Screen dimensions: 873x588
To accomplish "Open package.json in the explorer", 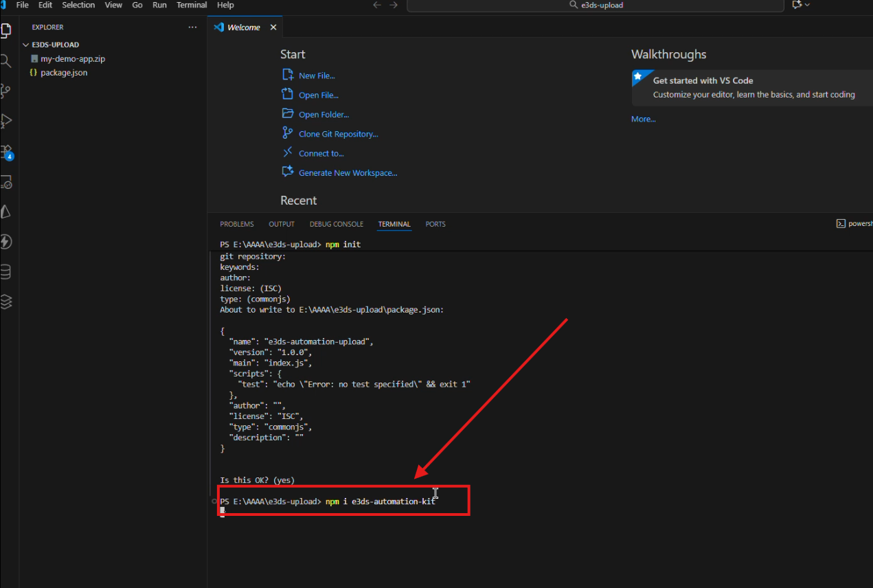I will (x=64, y=73).
